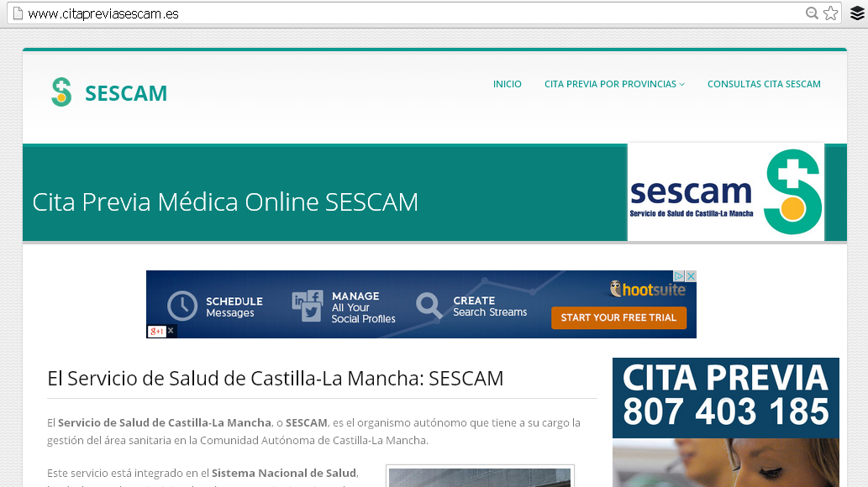Open the Consultas Cita SESCAM menu item

[x=764, y=84]
